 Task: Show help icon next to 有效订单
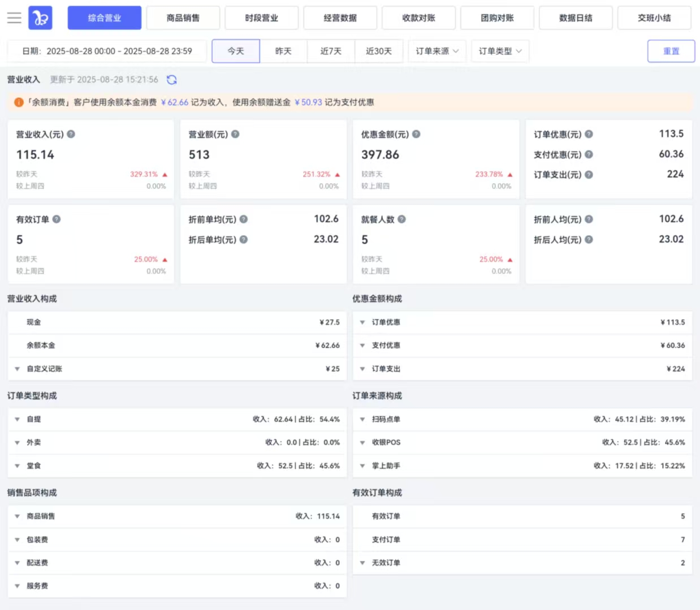point(57,219)
